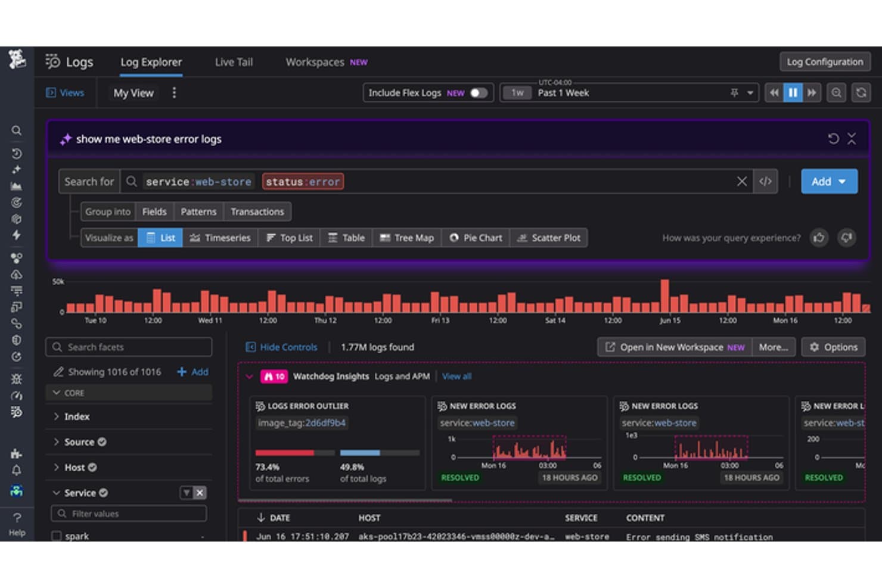The height and width of the screenshot is (588, 882).
Task: Close the natural language query panel
Action: tap(852, 139)
